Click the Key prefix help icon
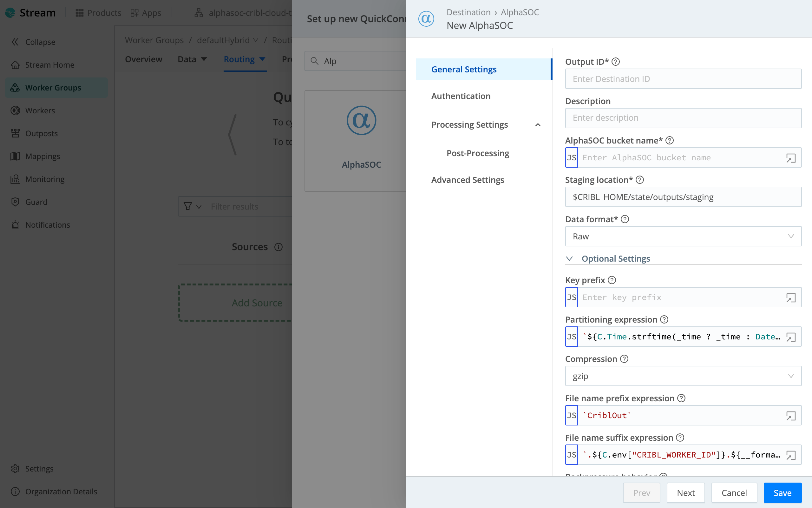This screenshot has width=812, height=508. (x=612, y=280)
